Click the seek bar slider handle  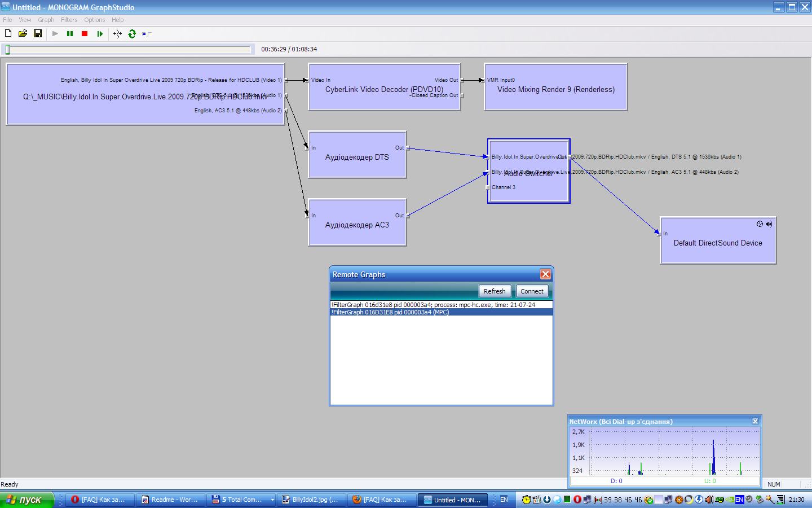pyautogui.click(x=8, y=50)
